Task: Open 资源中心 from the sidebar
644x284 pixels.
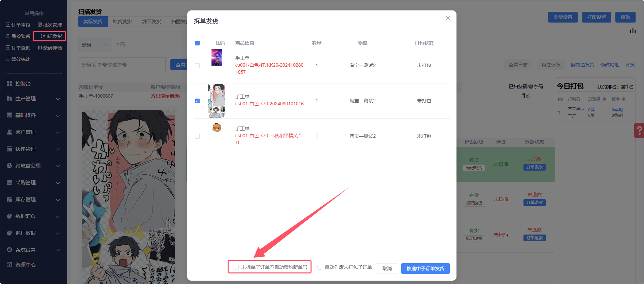Action: 22,265
